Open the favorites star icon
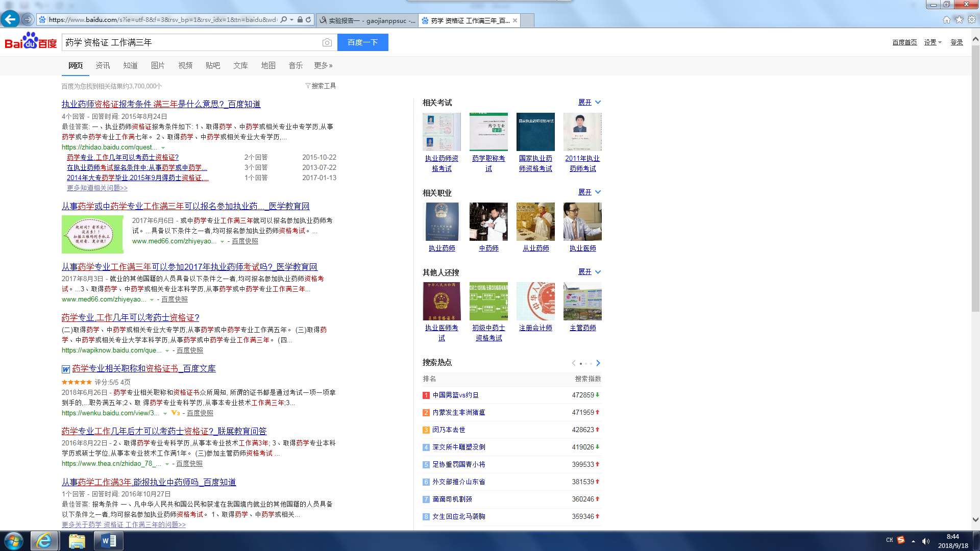 click(959, 19)
